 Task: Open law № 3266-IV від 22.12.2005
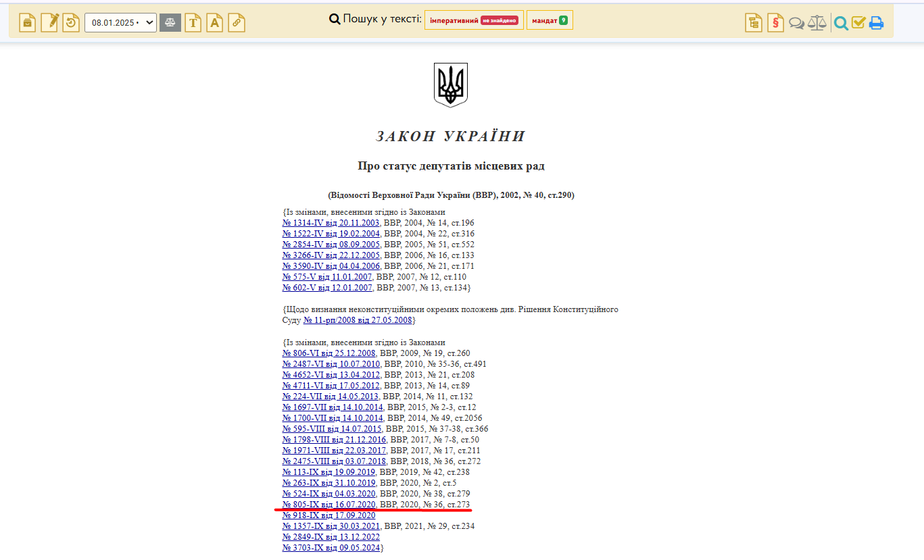[x=331, y=255]
